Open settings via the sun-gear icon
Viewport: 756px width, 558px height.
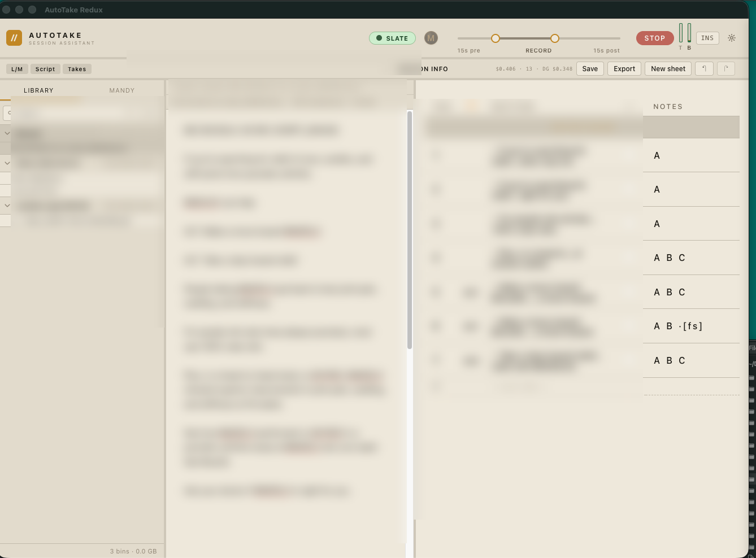click(x=732, y=38)
